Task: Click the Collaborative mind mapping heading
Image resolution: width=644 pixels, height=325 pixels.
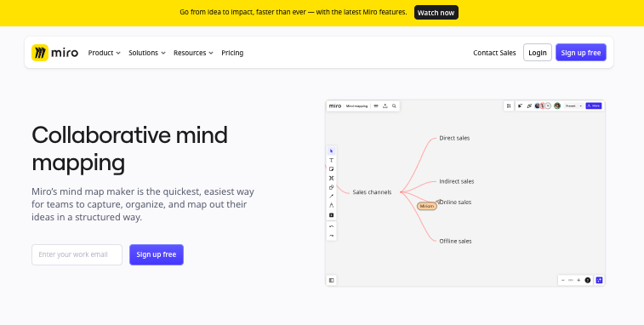Action: (130, 149)
